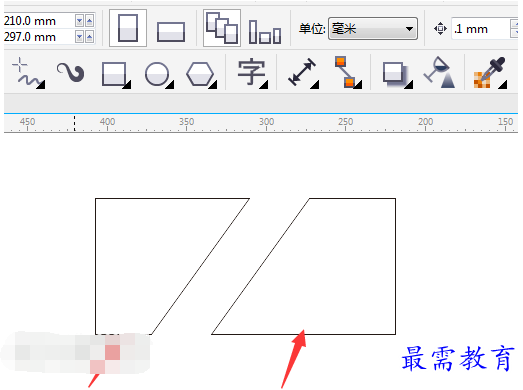Select the Transparency tool
This screenshot has width=523, height=390.
(440, 72)
